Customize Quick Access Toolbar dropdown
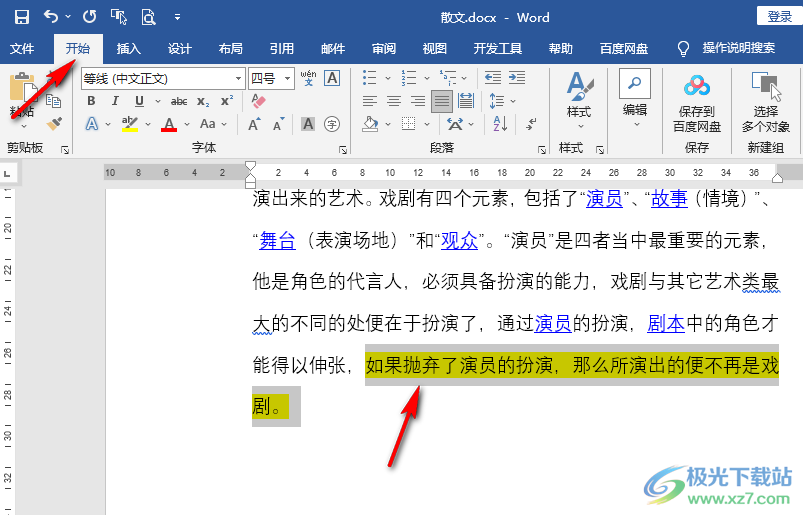The height and width of the screenshot is (515, 803). (177, 17)
